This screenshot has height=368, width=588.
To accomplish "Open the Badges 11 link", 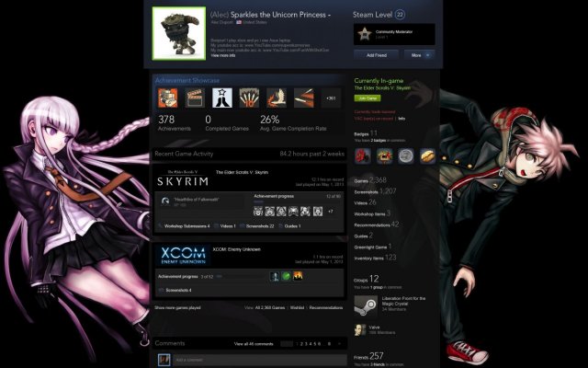I will click(x=366, y=133).
